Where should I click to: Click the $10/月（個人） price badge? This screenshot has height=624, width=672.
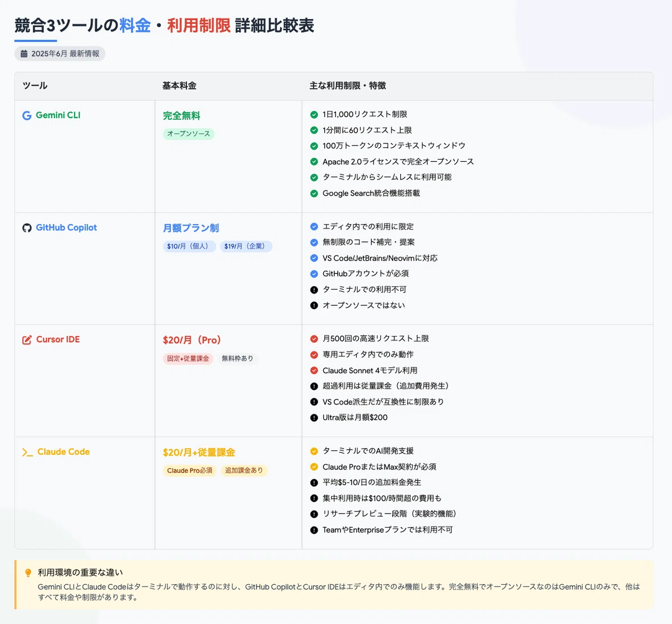tap(189, 246)
